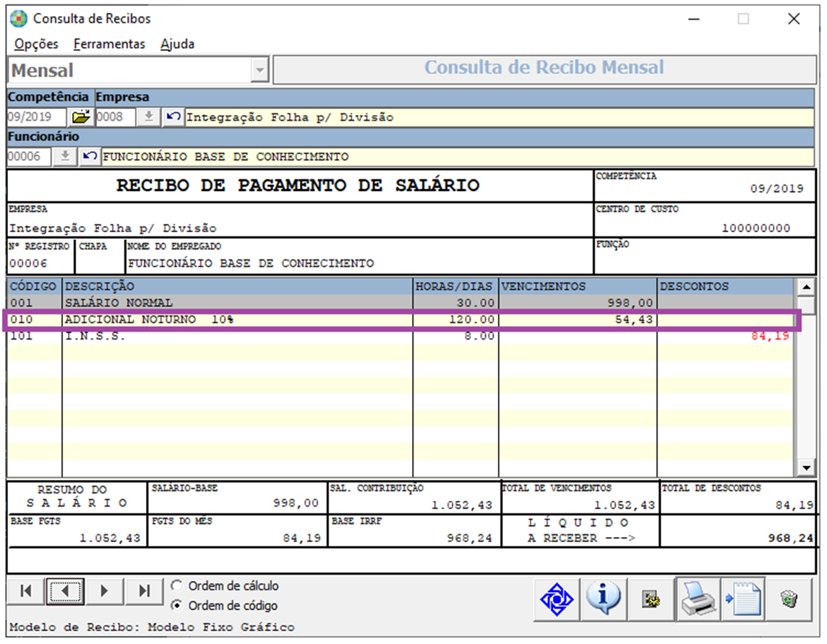
Task: Click the CÓDIGO column header
Action: pos(34,286)
